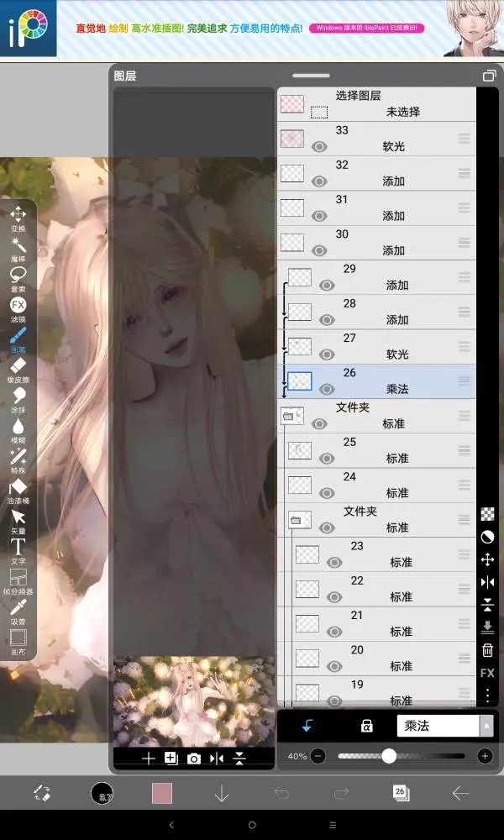
Task: Select the Frame Divider (帧分频器) tool
Action: pyautogui.click(x=18, y=582)
